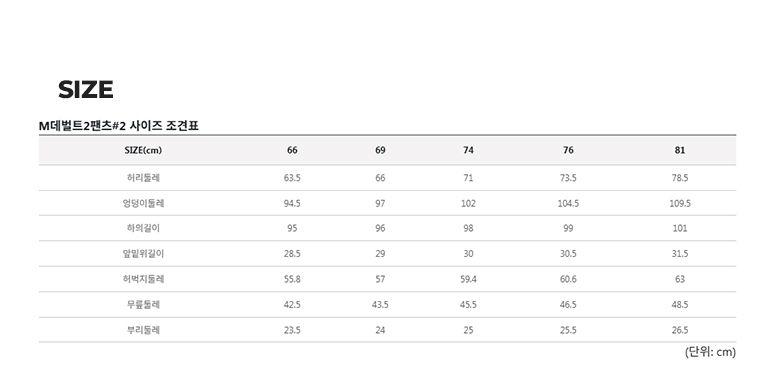The image size is (770, 387).
Task: Click the 앞밑위길이 row label
Action: (143, 254)
